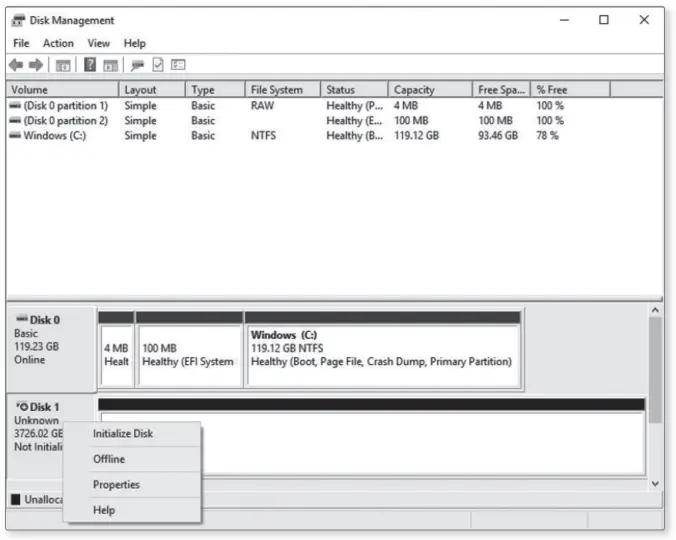
Task: Sort by the Type column header
Action: [x=215, y=90]
